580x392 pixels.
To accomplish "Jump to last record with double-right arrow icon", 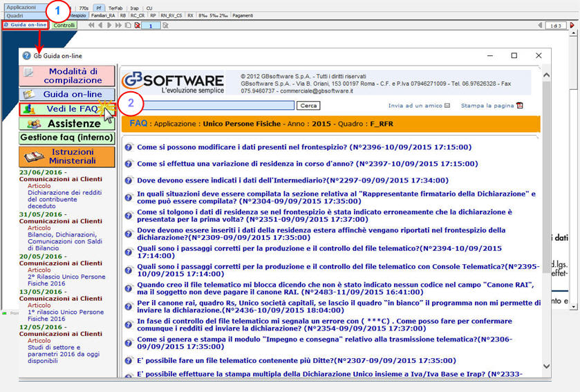I will pos(118,25).
